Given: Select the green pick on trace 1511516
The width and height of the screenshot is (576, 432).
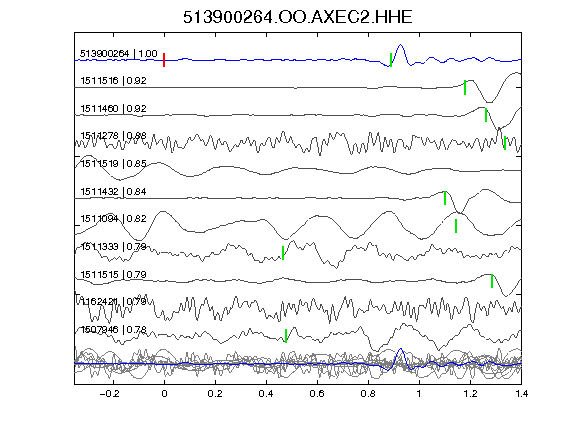Looking at the screenshot, I should [465, 87].
